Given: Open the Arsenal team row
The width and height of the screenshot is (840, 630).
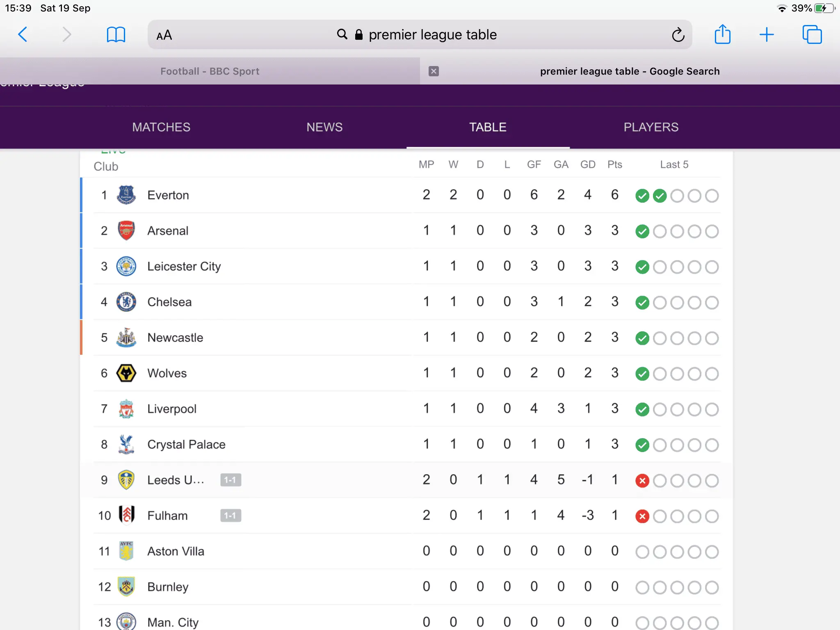Looking at the screenshot, I should coord(168,231).
